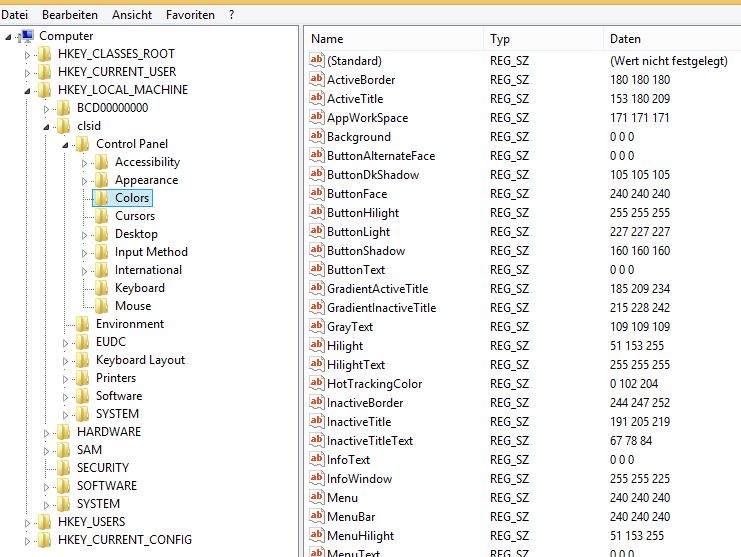Open the Ansicht menu
The width and height of the screenshot is (741, 557).
tap(132, 15)
